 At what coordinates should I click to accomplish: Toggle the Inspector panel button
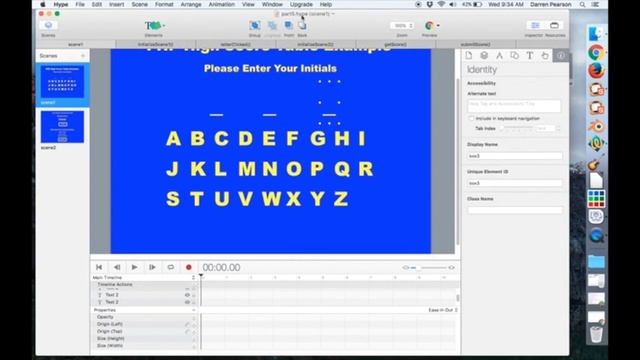click(x=535, y=26)
